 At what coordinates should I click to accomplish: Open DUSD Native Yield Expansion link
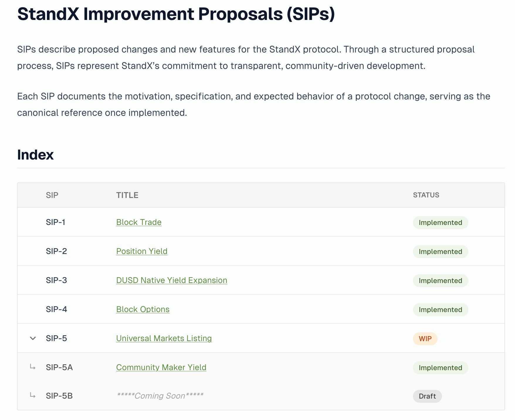pos(172,280)
